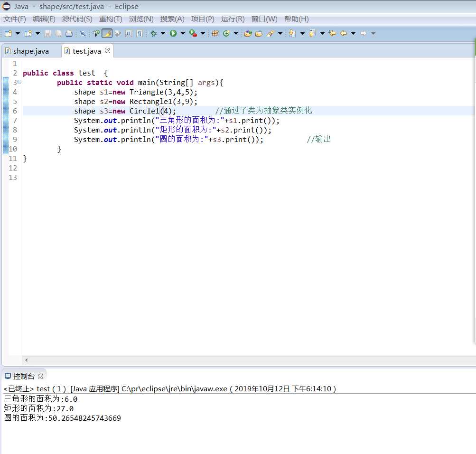Open the 窗口(W) menu
The image size is (476, 454).
(x=264, y=19)
